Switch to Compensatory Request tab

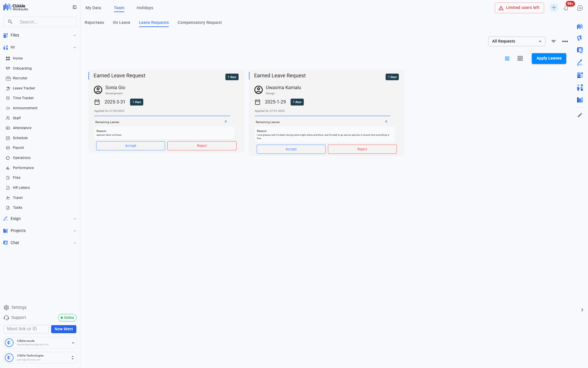pos(200,22)
